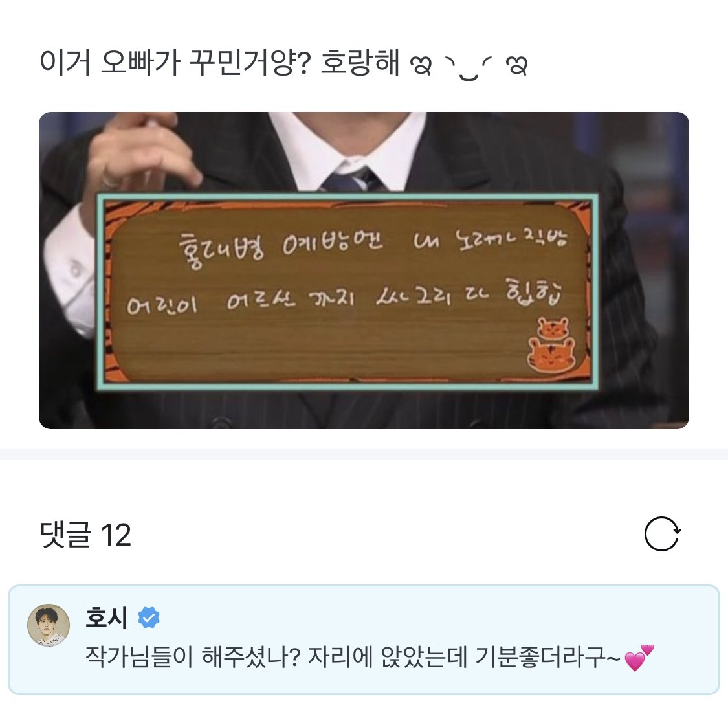Open 호시's round profile picture
The width and height of the screenshot is (728, 710).
[x=49, y=625]
